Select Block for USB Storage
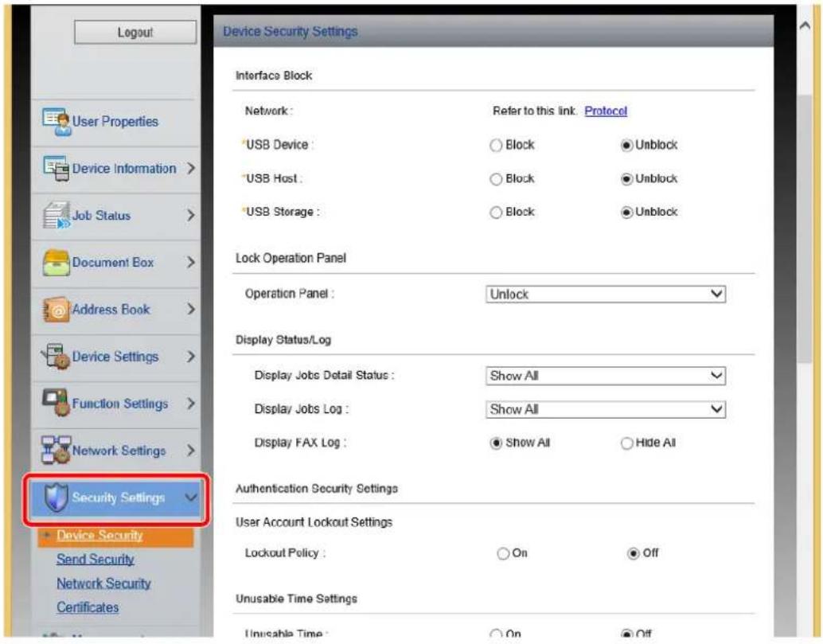This screenshot has width=823, height=644. click(496, 213)
